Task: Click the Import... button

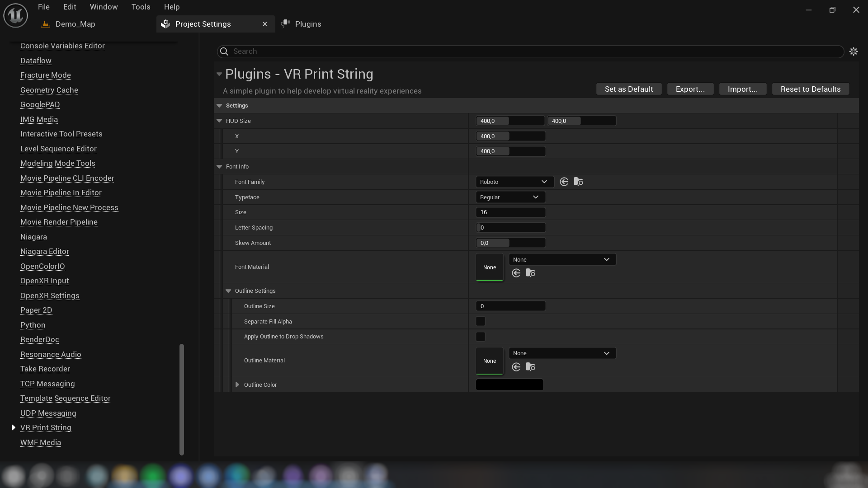Action: [743, 89]
